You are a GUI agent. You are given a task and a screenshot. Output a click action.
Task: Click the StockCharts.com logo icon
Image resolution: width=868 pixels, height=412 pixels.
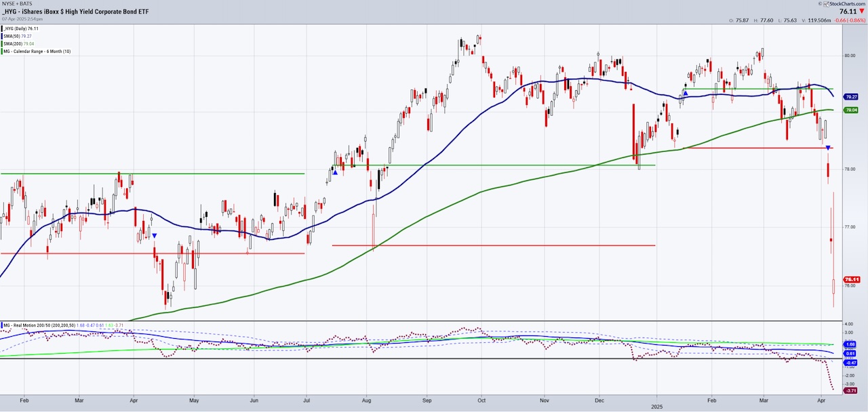coord(827,4)
